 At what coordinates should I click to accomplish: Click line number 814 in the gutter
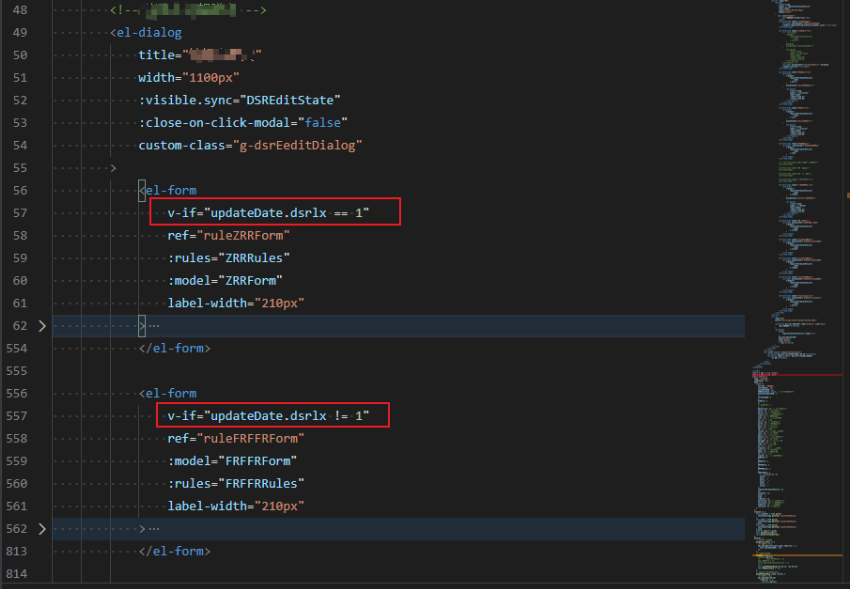tap(19, 573)
